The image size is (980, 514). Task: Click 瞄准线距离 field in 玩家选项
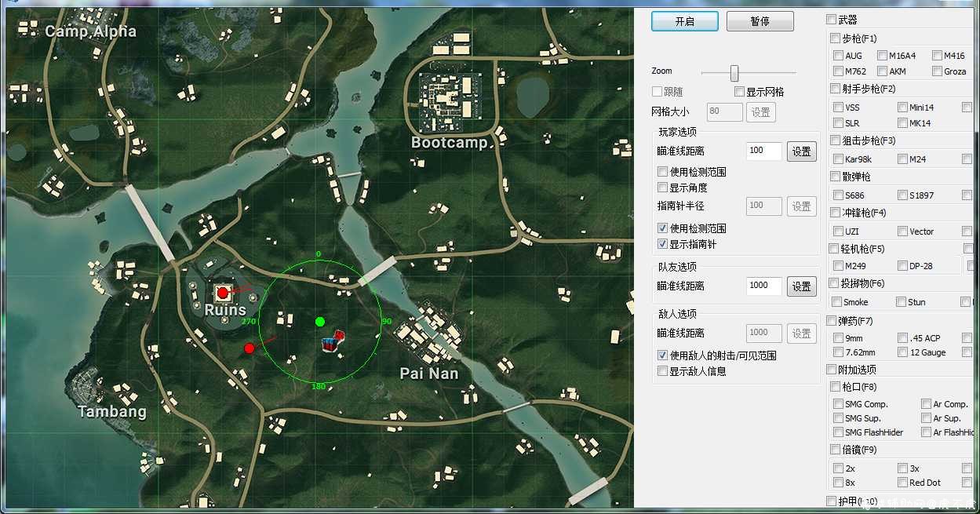764,151
